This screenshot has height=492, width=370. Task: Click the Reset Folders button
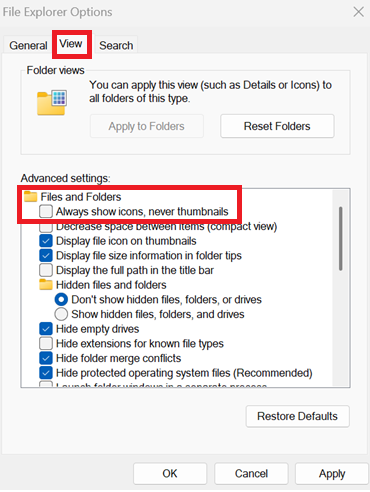277,126
